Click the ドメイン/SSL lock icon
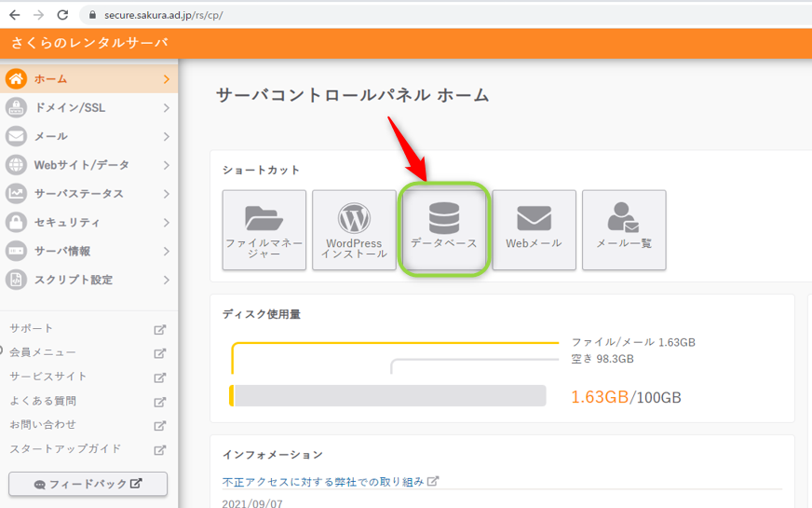Image resolution: width=812 pixels, height=508 pixels. point(16,108)
